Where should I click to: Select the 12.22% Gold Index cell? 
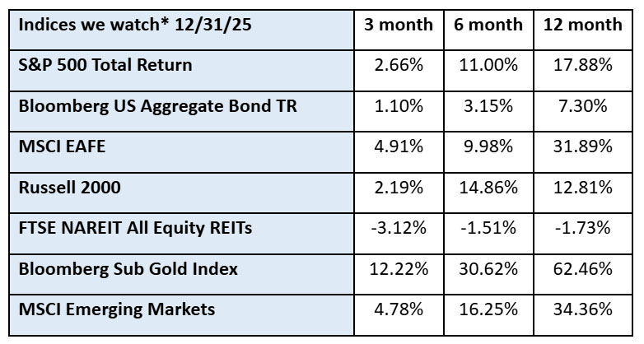click(399, 269)
